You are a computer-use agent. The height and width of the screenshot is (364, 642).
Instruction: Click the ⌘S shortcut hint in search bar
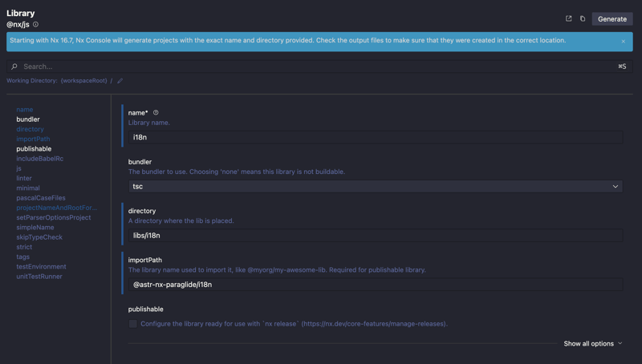click(x=622, y=67)
